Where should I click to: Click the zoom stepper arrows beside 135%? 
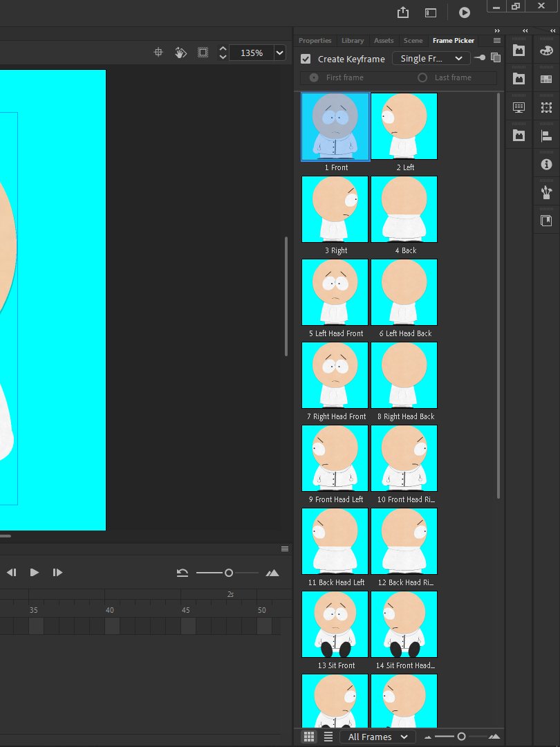point(223,53)
